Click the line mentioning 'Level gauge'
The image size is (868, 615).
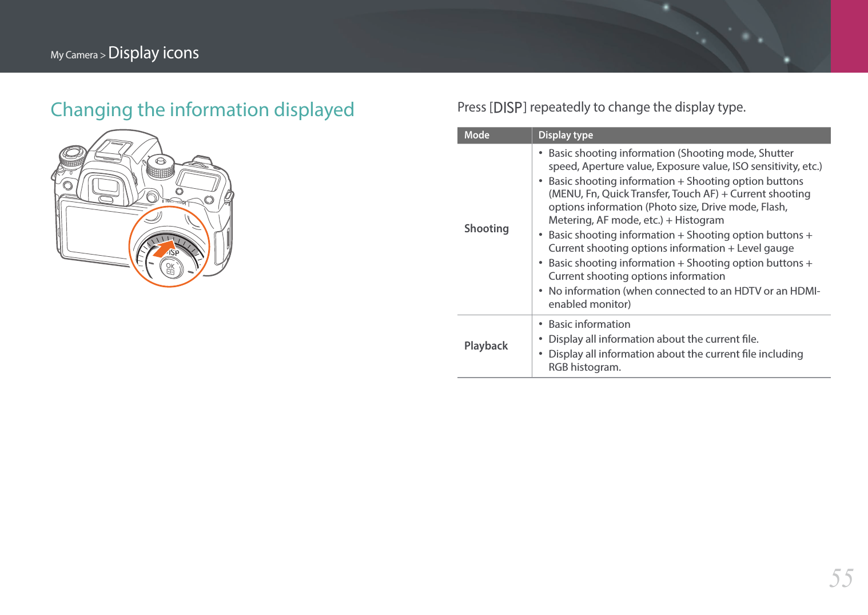pos(671,248)
